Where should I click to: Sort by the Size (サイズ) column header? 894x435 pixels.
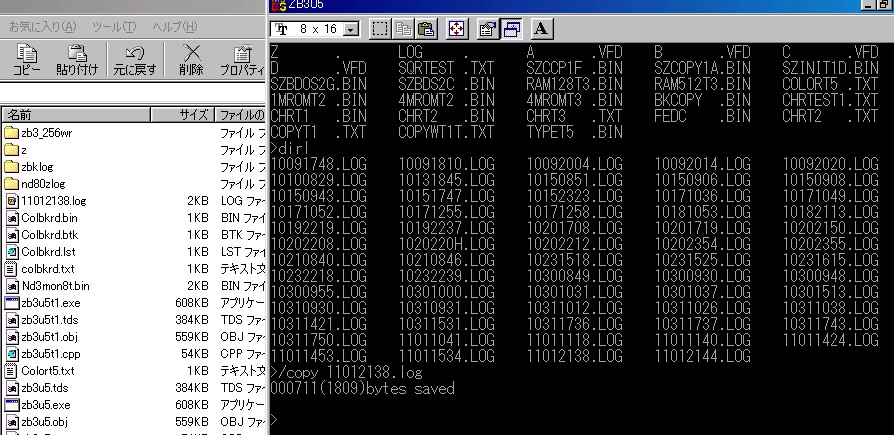[x=182, y=115]
